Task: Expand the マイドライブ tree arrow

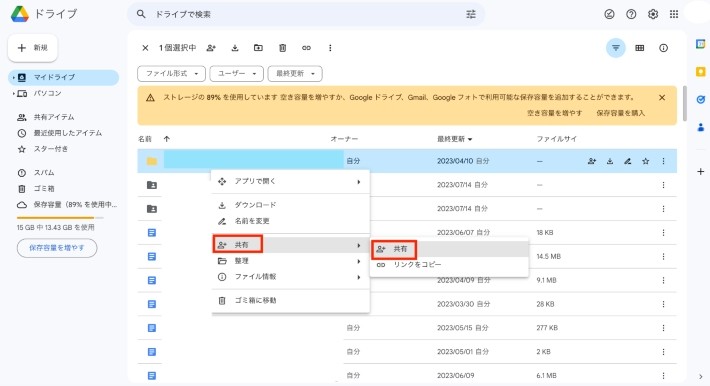Action: coord(13,77)
